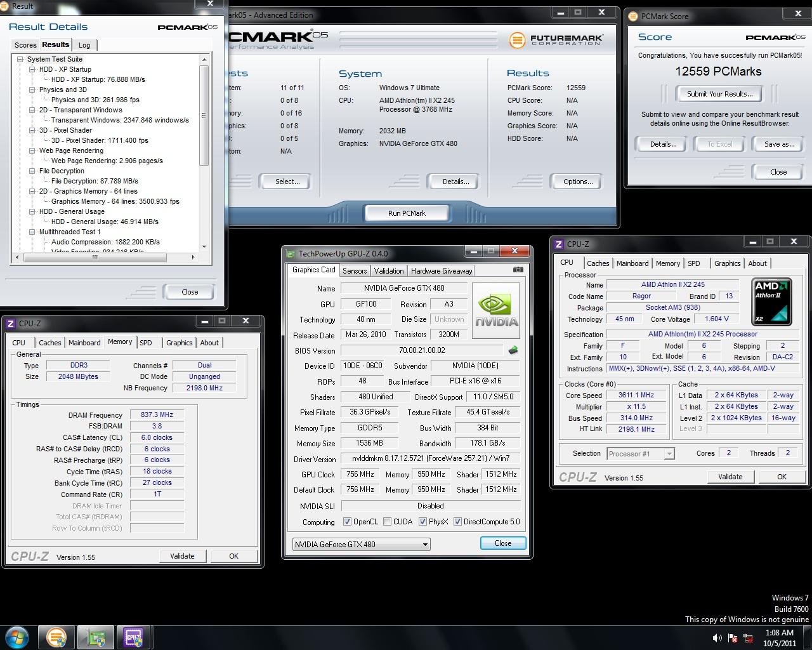Viewport: 812px width, 650px height.
Task: Click Select button in PCMark tests
Action: click(287, 182)
